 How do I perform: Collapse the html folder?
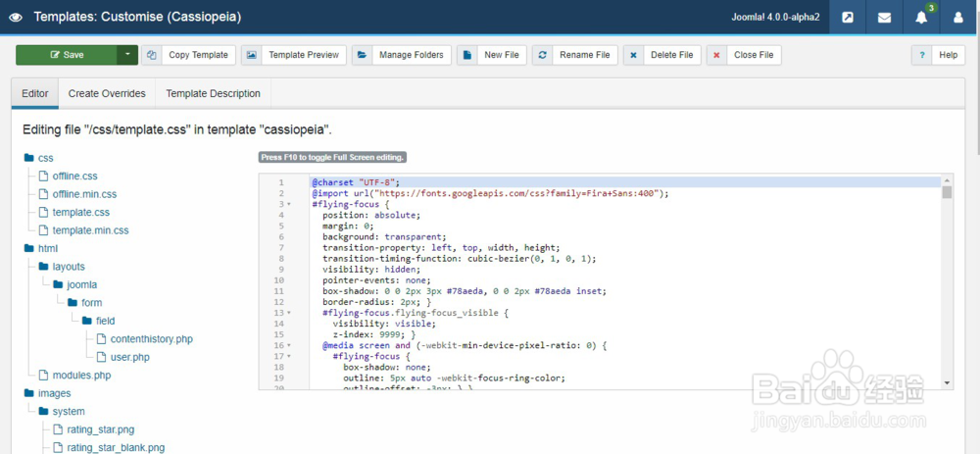(40, 249)
